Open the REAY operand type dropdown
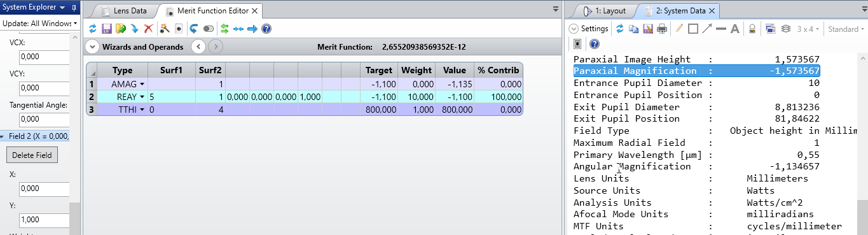868x235 pixels. pyautogui.click(x=142, y=97)
